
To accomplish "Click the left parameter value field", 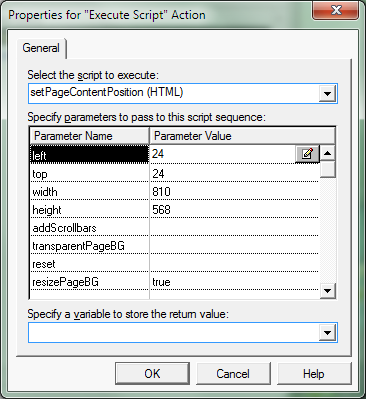I will tap(222, 154).
